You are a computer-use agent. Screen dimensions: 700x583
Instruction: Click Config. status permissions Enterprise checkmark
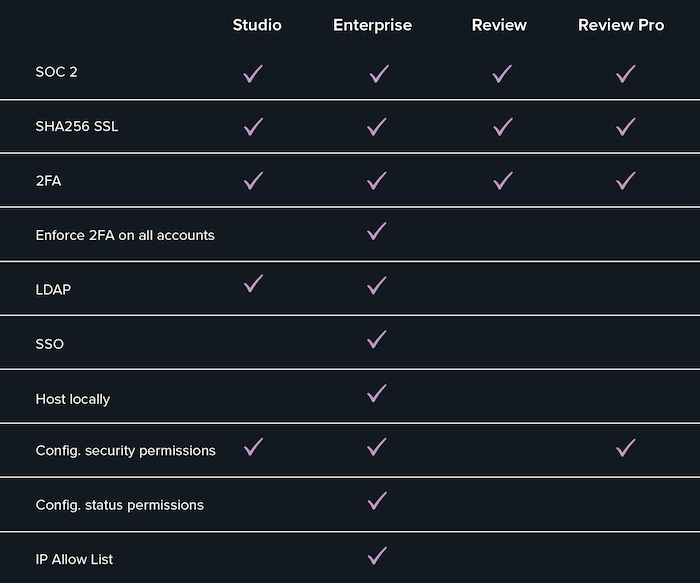[x=377, y=501]
